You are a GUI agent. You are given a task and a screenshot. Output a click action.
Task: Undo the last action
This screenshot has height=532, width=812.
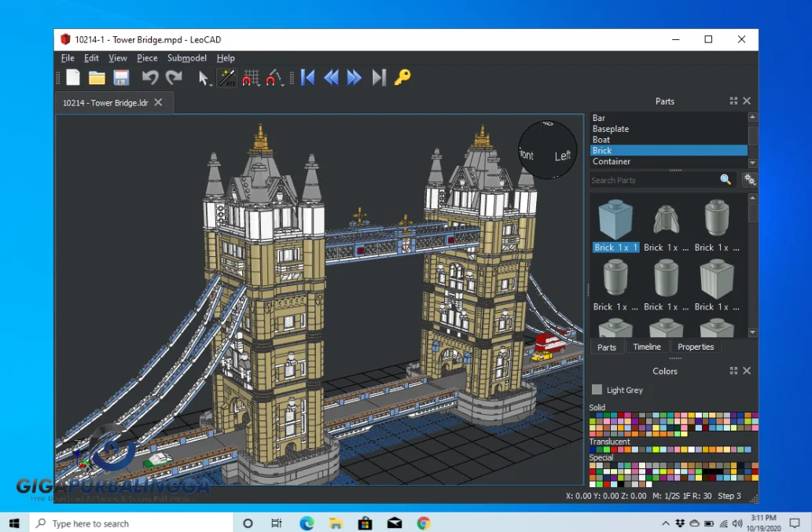pyautogui.click(x=150, y=78)
